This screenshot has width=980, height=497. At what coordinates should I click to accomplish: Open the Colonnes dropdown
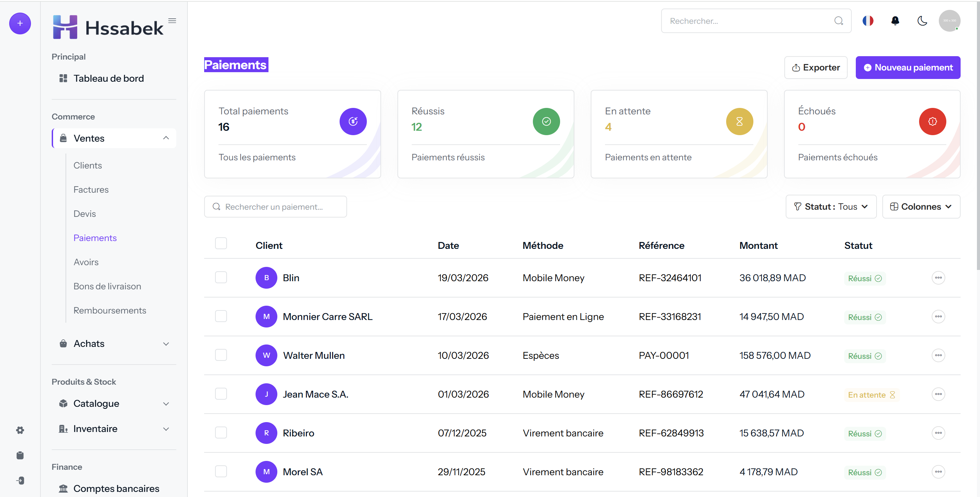coord(921,207)
